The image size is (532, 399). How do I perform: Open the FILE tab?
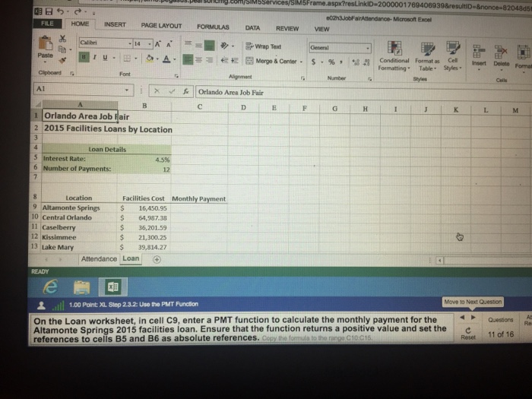[47, 24]
